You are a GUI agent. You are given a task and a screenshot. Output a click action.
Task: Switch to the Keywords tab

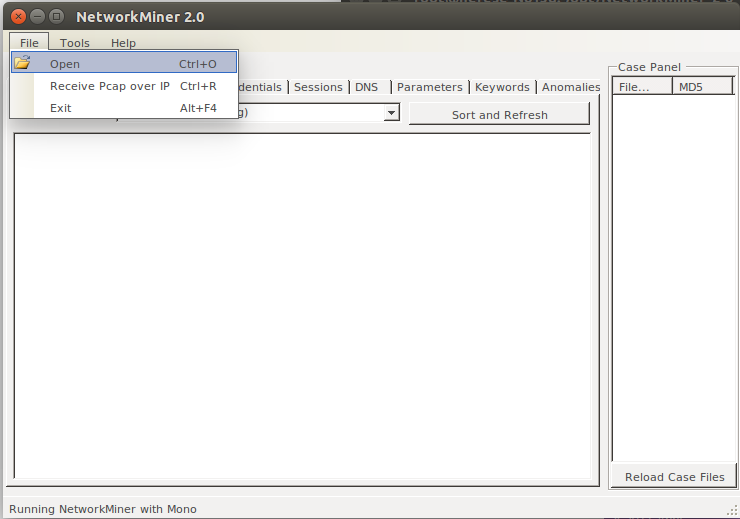502,87
